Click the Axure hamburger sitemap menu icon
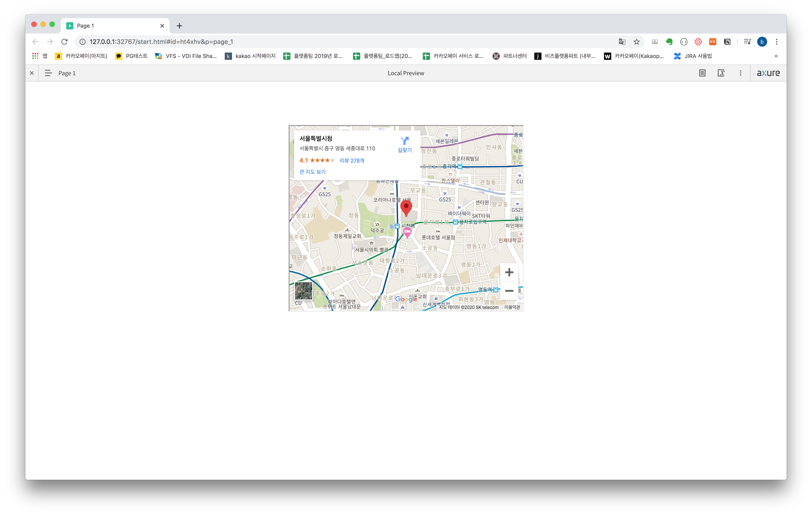Viewport: 812px width, 516px height. [x=48, y=73]
